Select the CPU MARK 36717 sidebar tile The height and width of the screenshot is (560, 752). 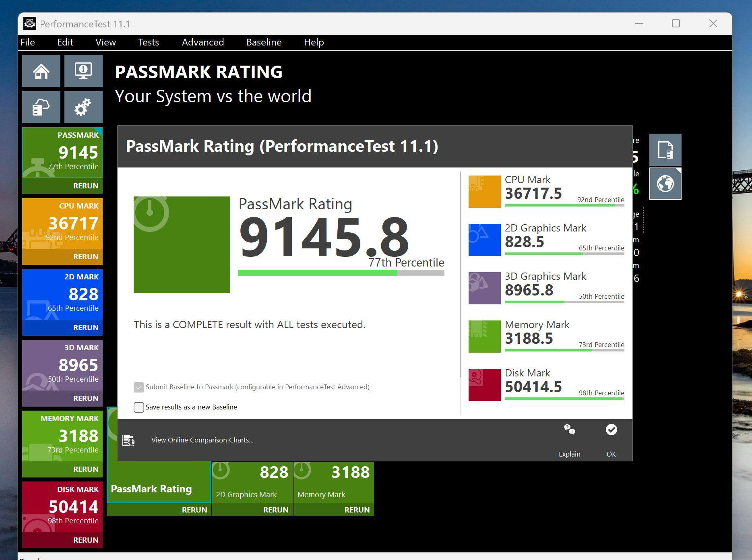(62, 223)
